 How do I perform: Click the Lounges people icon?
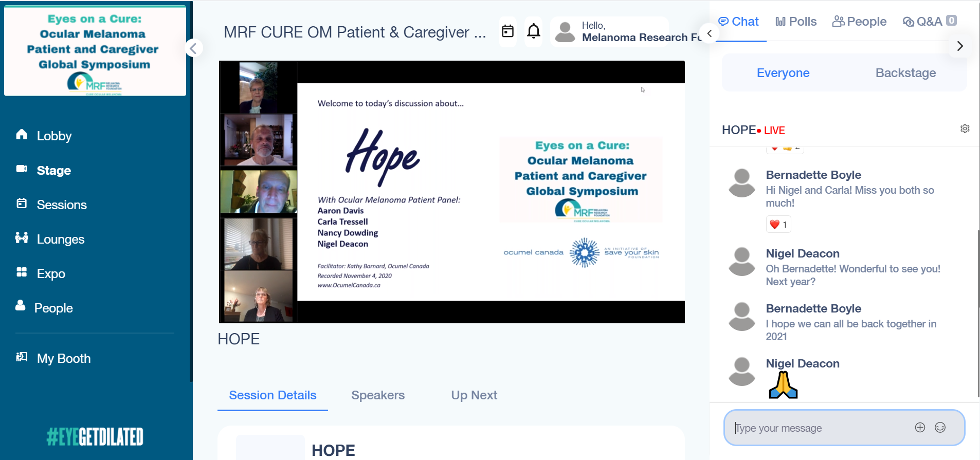pyautogui.click(x=22, y=237)
